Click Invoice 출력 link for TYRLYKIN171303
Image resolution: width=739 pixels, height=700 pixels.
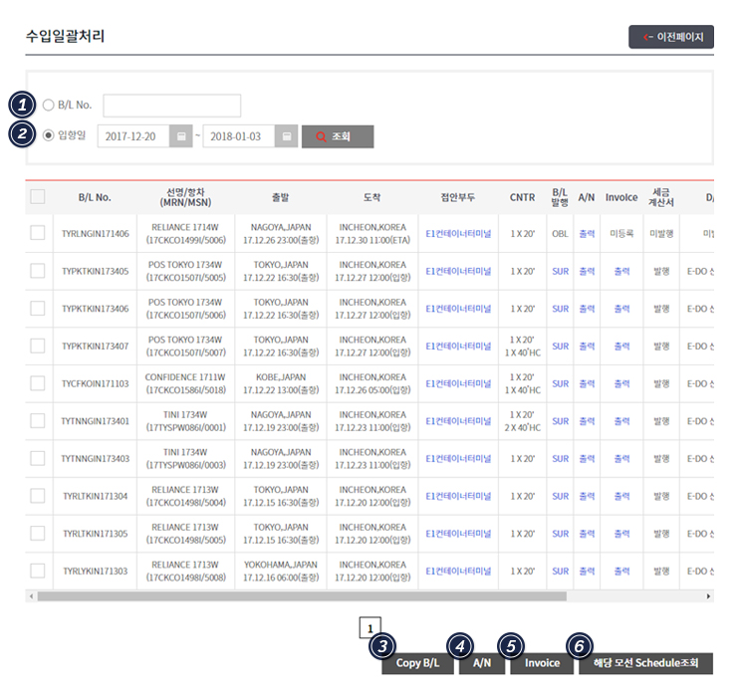[x=621, y=572]
